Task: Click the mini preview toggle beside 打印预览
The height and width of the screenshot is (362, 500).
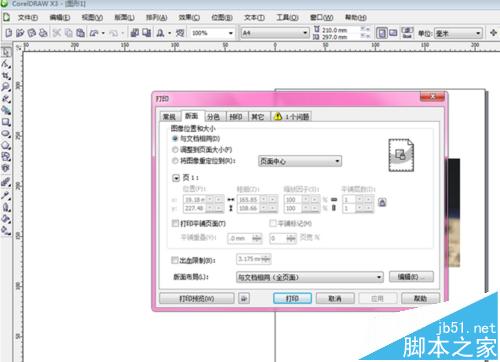Action: pyautogui.click(x=244, y=298)
